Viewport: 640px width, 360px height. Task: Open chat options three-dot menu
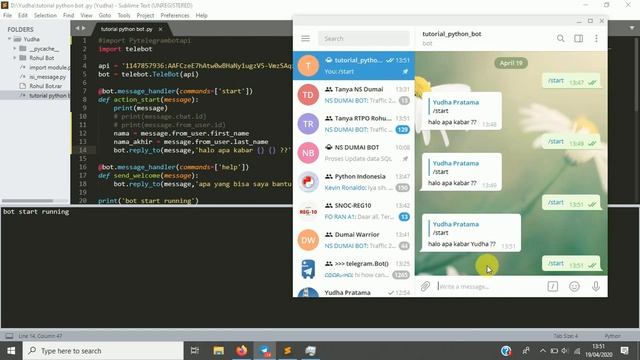coord(596,38)
